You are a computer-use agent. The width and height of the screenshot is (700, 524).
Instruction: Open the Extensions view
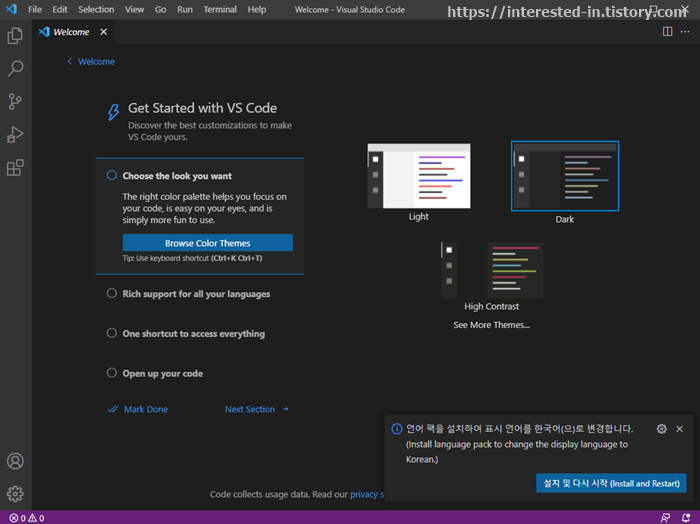point(15,167)
